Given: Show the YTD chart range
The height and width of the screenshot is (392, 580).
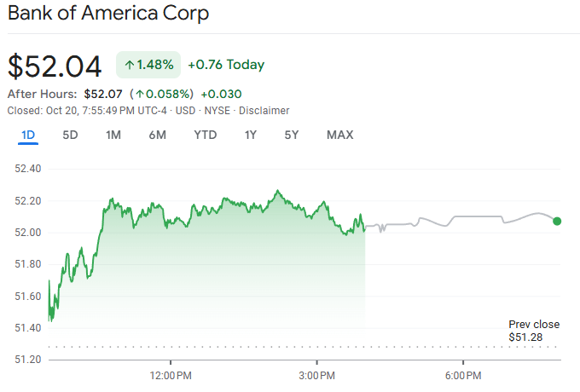Looking at the screenshot, I should click(205, 135).
